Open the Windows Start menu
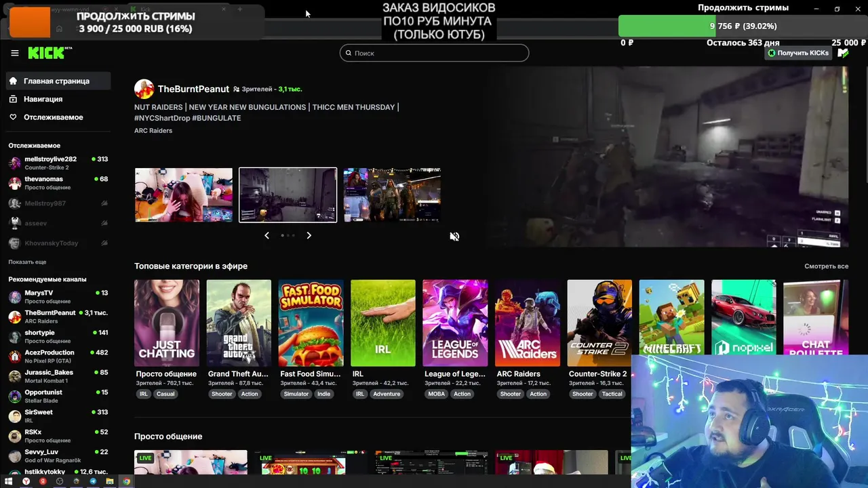Screen dimensions: 868x488 [9, 481]
